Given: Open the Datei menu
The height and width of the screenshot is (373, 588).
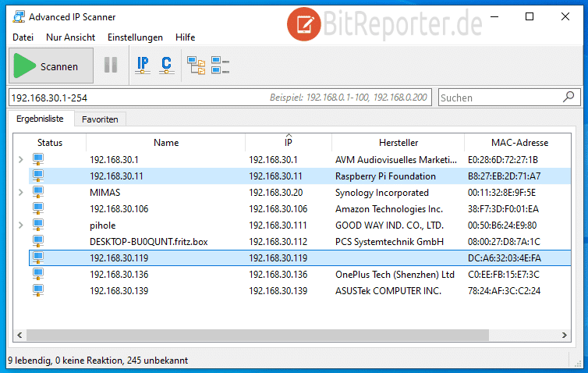Looking at the screenshot, I should coord(23,37).
